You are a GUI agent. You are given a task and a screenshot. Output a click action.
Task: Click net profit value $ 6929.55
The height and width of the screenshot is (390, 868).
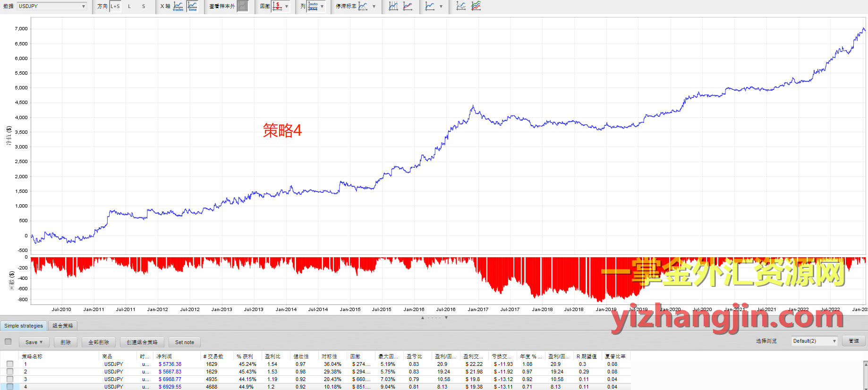coord(170,387)
